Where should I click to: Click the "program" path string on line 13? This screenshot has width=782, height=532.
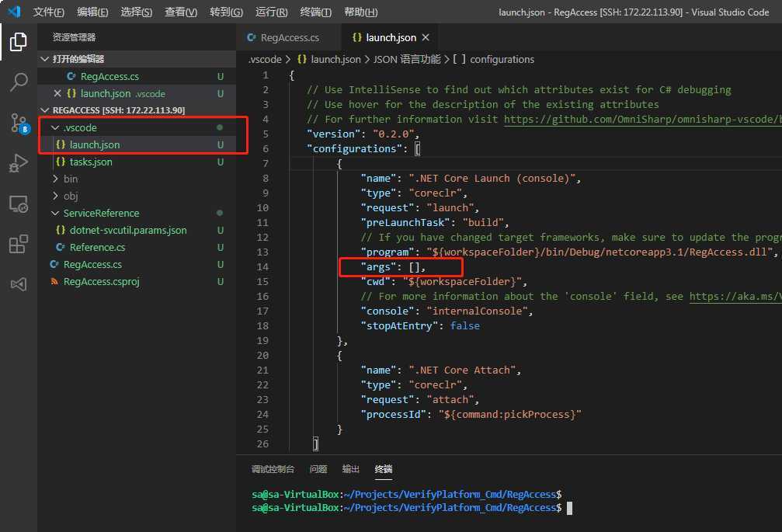tap(600, 252)
